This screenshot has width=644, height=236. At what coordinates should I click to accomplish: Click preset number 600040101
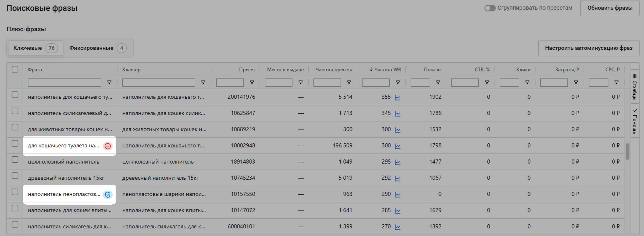(241, 226)
